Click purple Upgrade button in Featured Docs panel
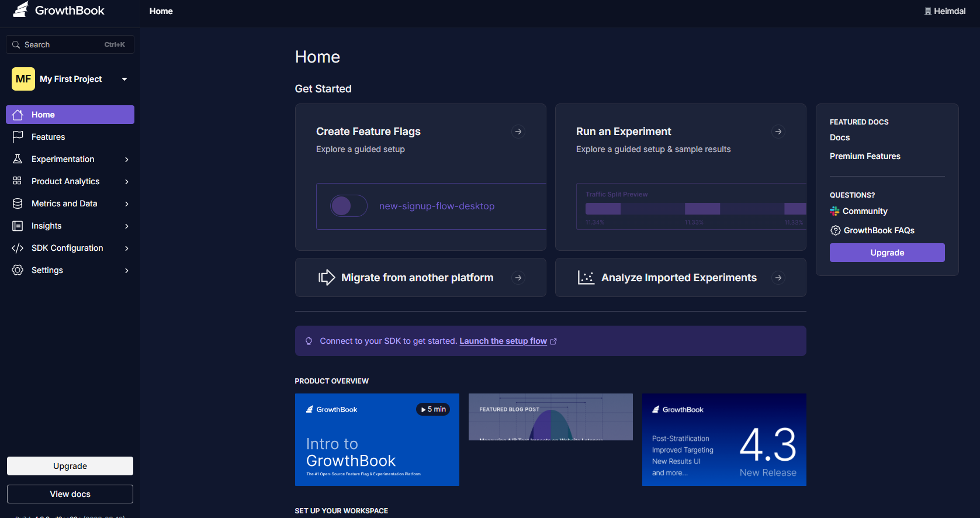 [887, 253]
